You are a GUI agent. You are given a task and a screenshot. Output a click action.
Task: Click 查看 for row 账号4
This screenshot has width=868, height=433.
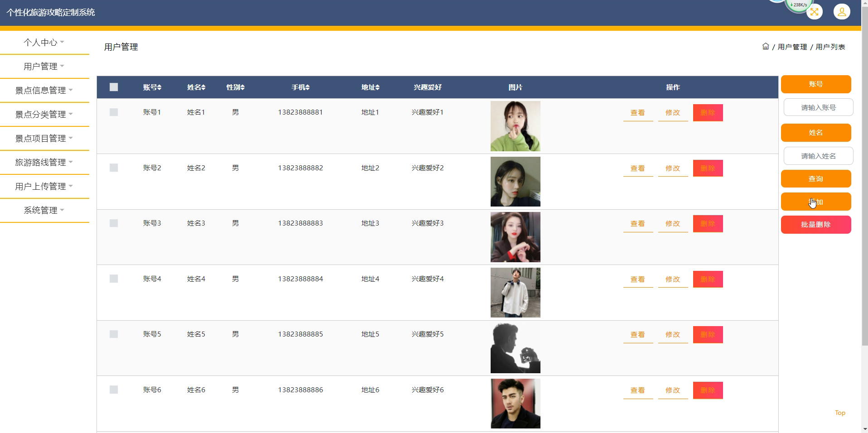point(638,279)
